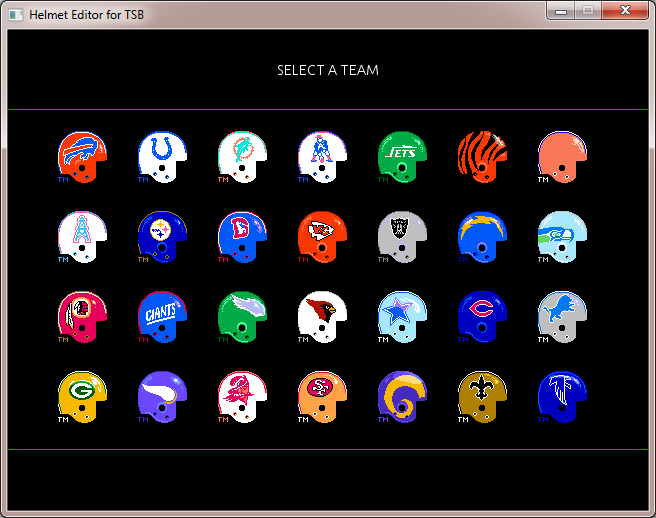Image resolution: width=656 pixels, height=518 pixels.
Task: Pick the Steelers helmet
Action: pyautogui.click(x=162, y=237)
